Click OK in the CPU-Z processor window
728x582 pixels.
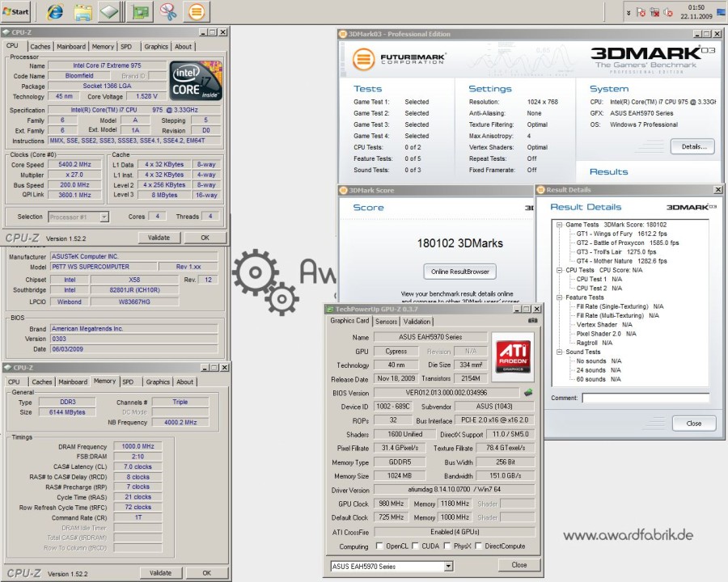click(x=205, y=238)
